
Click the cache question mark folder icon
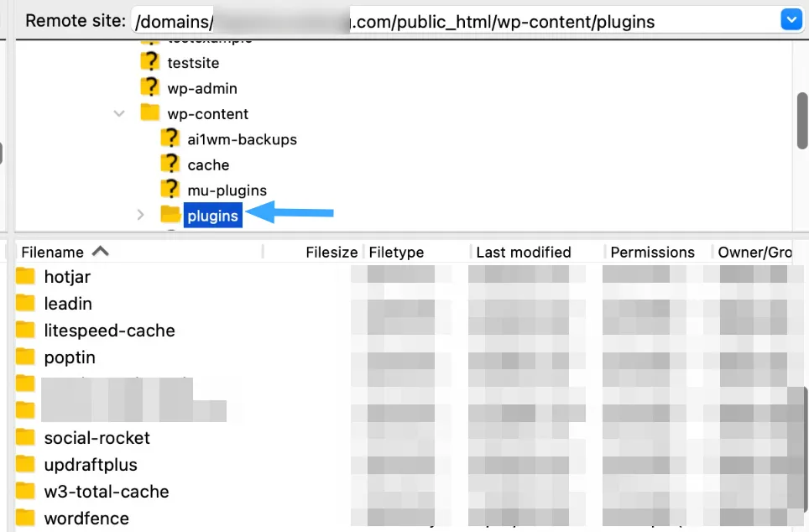(x=170, y=164)
